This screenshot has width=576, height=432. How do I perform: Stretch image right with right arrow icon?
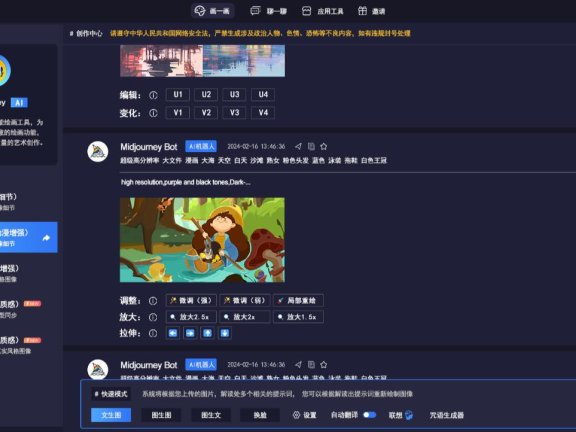click(190, 333)
